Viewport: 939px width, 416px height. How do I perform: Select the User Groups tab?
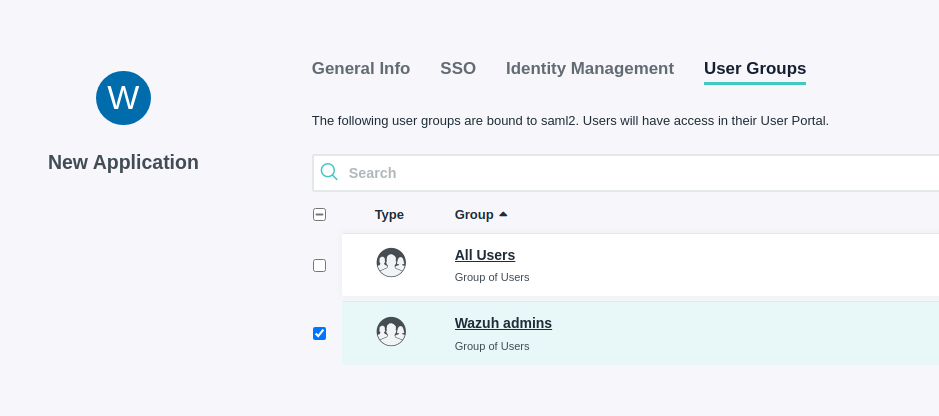click(x=754, y=68)
